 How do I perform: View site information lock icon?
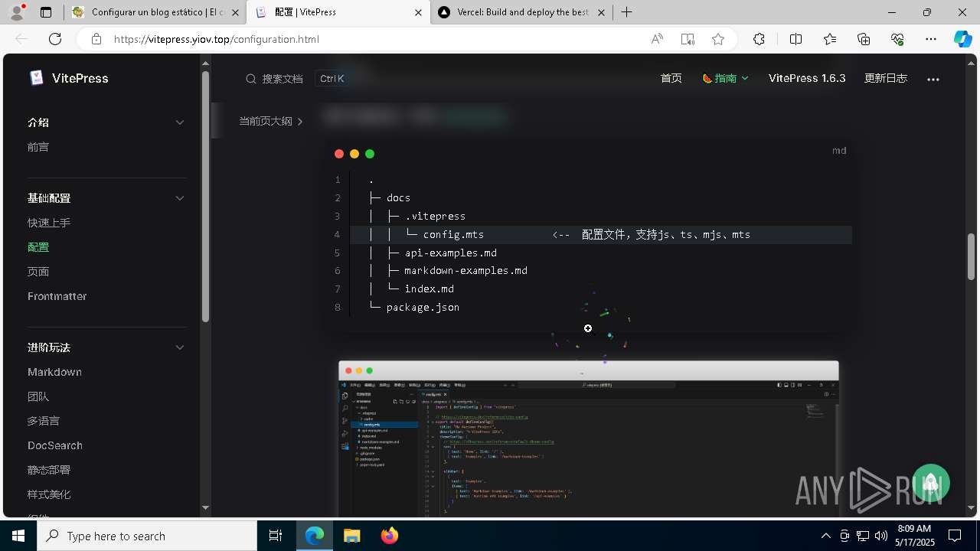click(x=96, y=39)
